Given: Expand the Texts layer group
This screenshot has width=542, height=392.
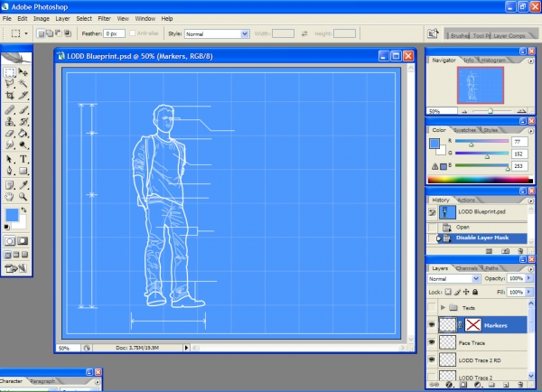Looking at the screenshot, I should pyautogui.click(x=443, y=307).
